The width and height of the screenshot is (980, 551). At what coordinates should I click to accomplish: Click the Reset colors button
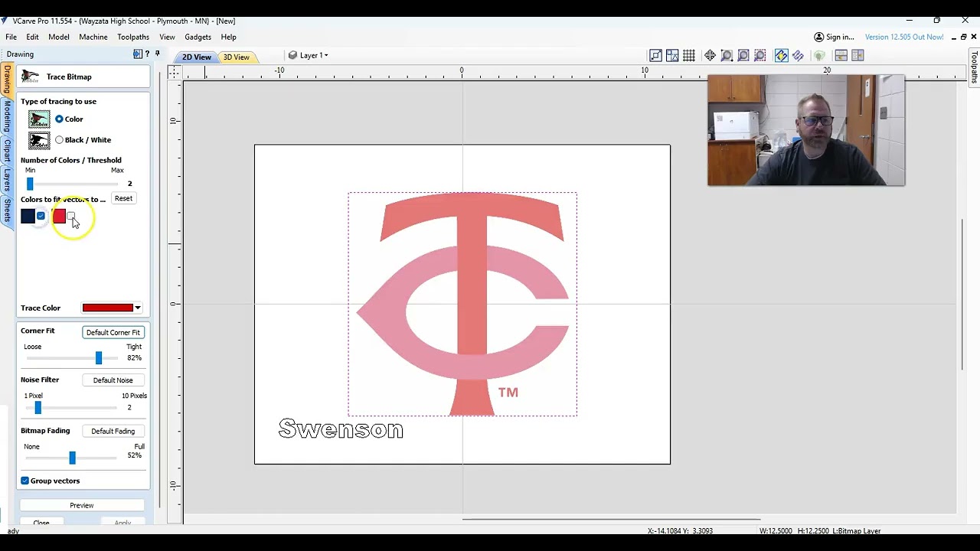[123, 198]
